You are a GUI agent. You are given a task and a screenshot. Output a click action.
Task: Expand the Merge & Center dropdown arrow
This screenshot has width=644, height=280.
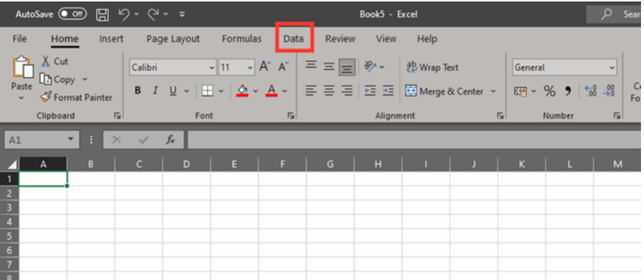(493, 91)
